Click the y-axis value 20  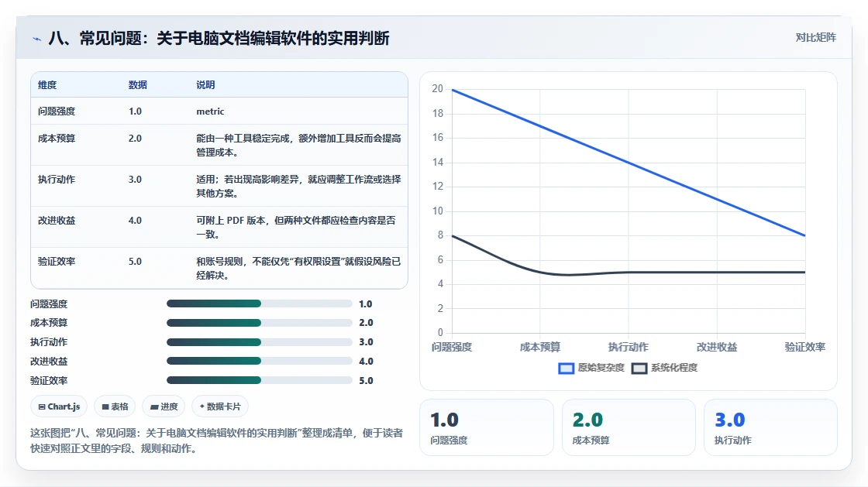437,88
